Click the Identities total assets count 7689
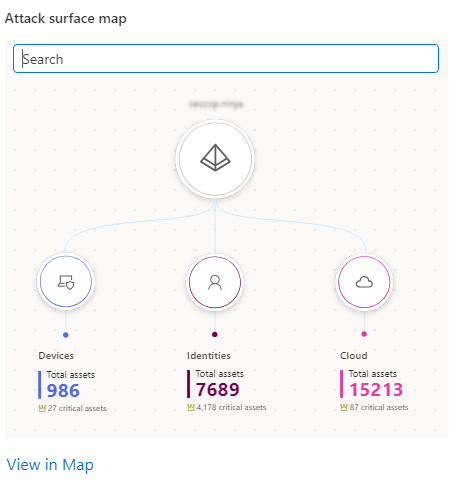This screenshot has width=456, height=483. (x=217, y=389)
